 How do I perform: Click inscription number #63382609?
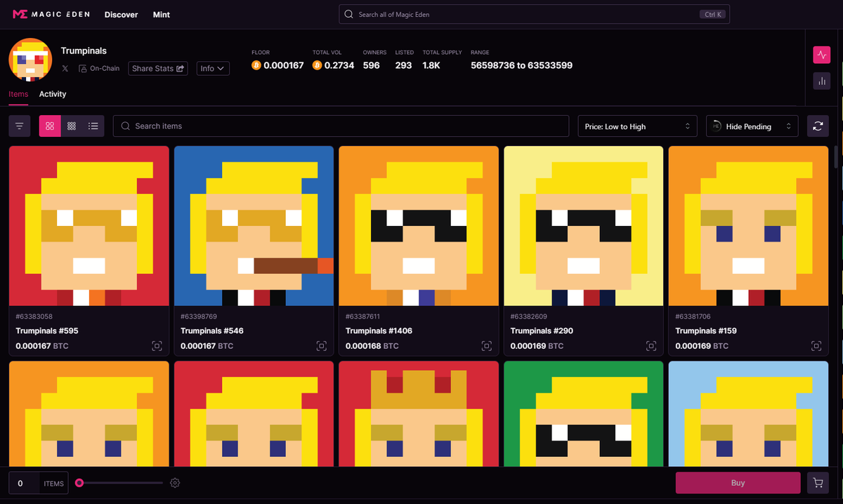(530, 317)
